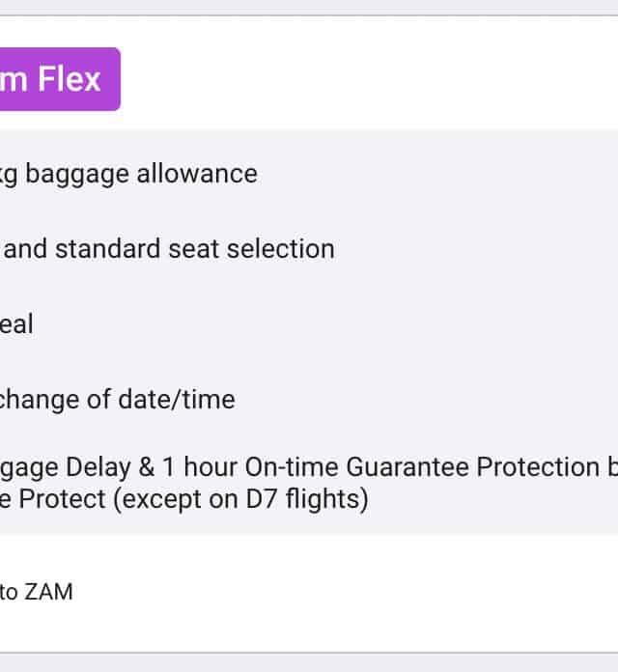Viewport: 618px width, 672px height.
Task: Click the word "standard" in seat line
Action: (106, 249)
